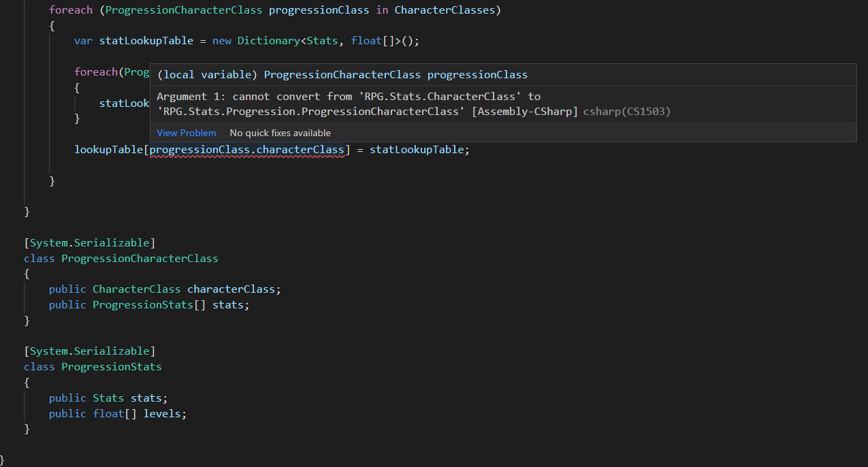
Task: Click the No quick fixes available text
Action: tap(280, 133)
